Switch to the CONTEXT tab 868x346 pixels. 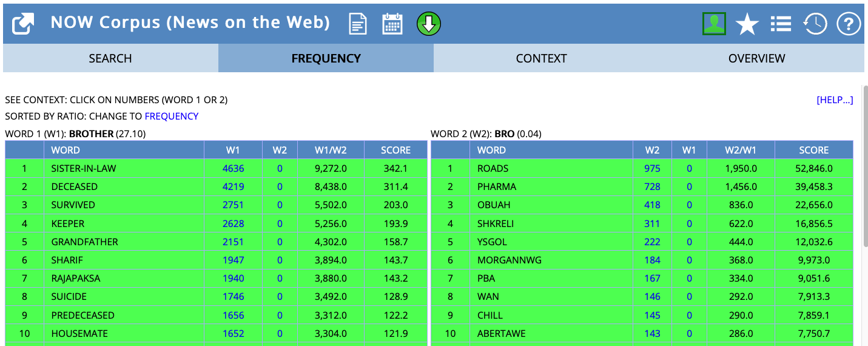click(x=541, y=58)
